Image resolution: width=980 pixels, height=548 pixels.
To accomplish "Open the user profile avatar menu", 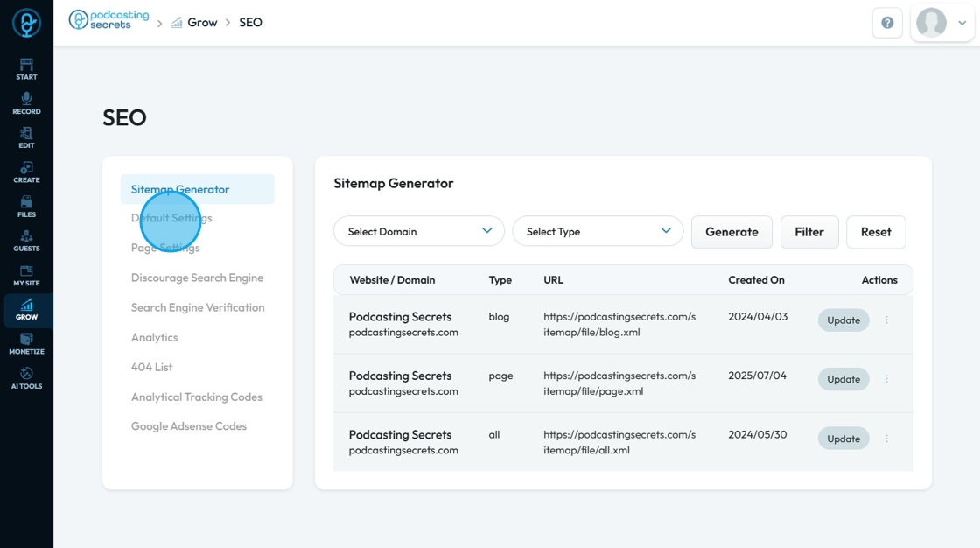I will tap(941, 23).
